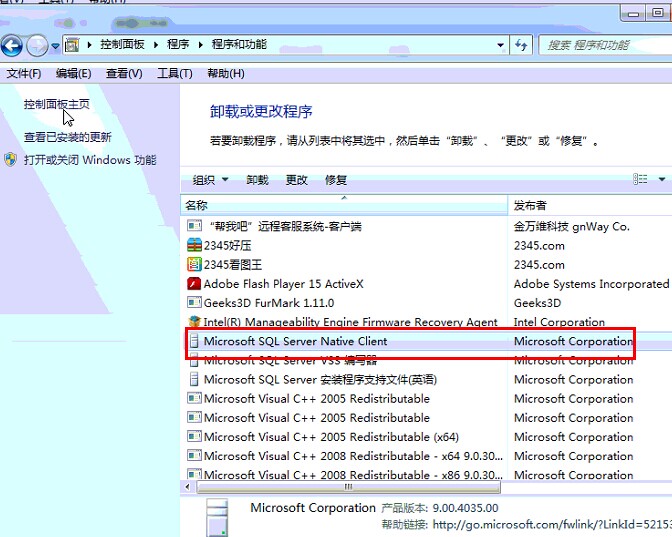This screenshot has height=537, width=672.
Task: Click the Intel Manageability Engine icon
Action: pos(194,321)
